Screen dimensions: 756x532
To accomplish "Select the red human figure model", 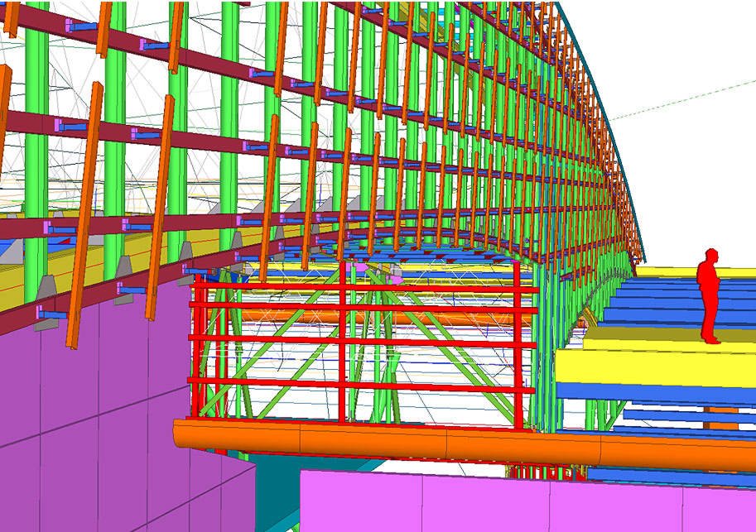I will coord(709,296).
